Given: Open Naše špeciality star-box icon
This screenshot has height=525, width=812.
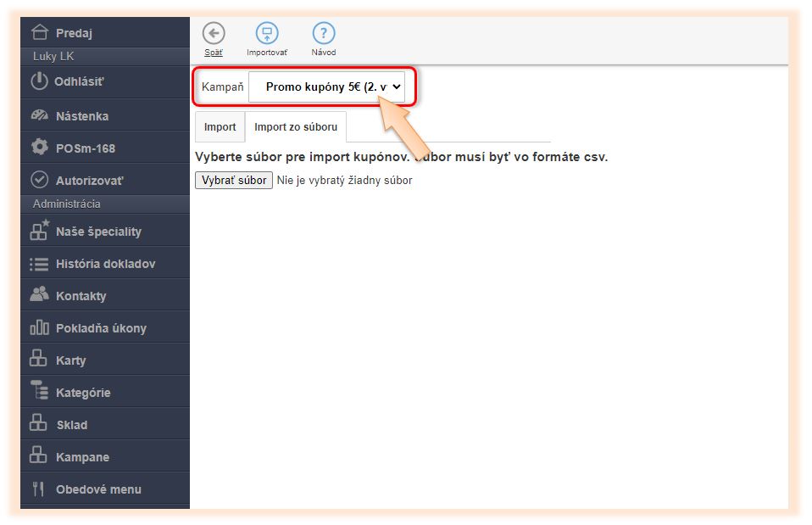Looking at the screenshot, I should tap(39, 231).
